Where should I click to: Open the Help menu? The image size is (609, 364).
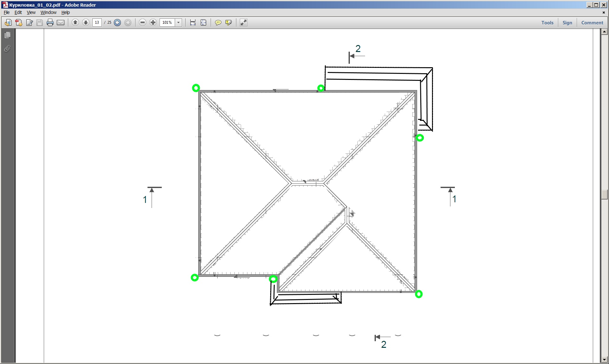click(66, 12)
